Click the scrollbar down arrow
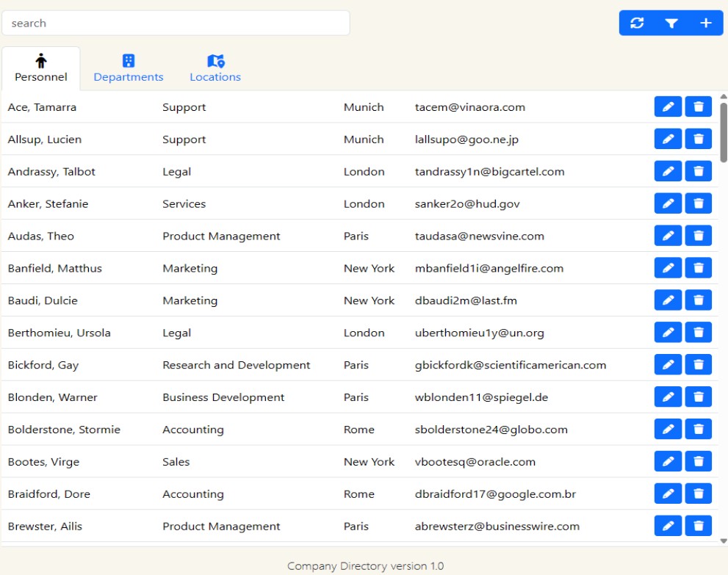The height and width of the screenshot is (575, 728). (723, 540)
